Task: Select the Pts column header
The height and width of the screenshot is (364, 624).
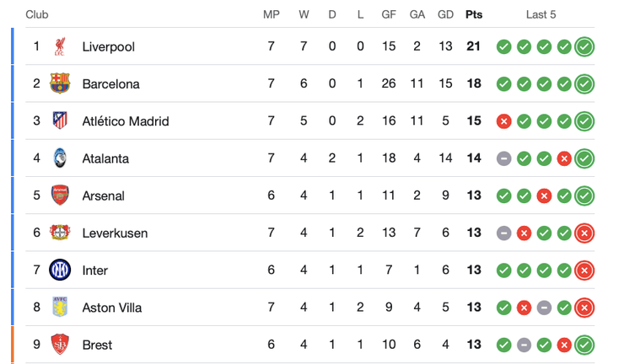Action: coord(473,14)
